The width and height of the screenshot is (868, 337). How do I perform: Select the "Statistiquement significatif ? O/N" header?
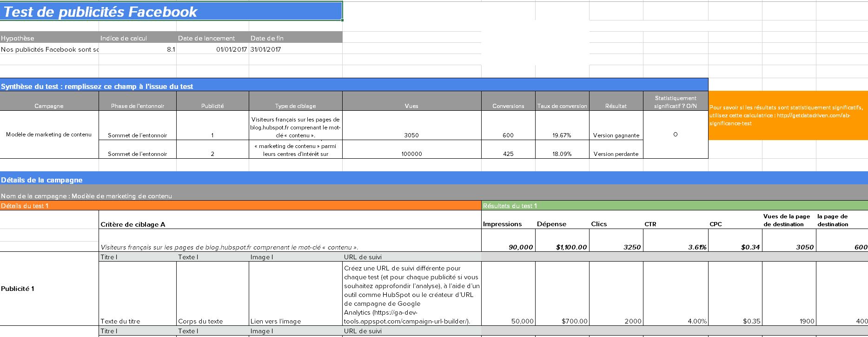coord(676,101)
